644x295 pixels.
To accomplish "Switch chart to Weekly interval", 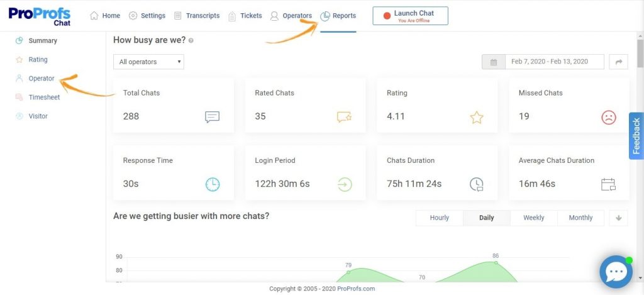I will [533, 218].
